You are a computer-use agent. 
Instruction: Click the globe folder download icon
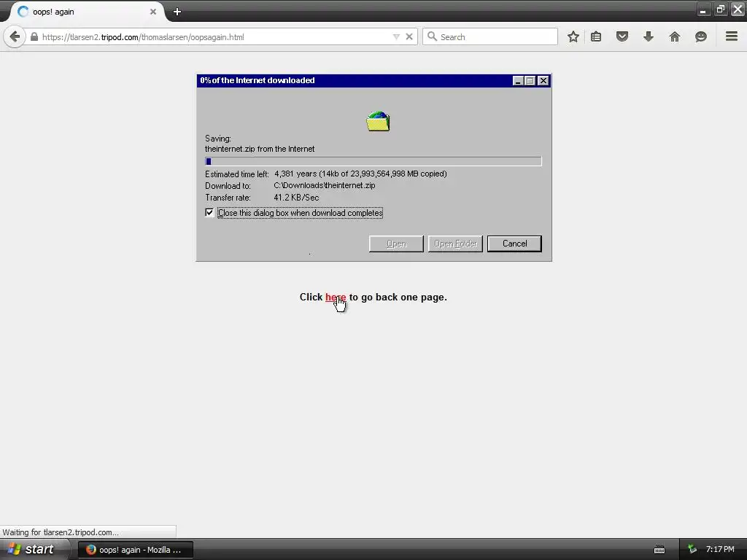(379, 121)
